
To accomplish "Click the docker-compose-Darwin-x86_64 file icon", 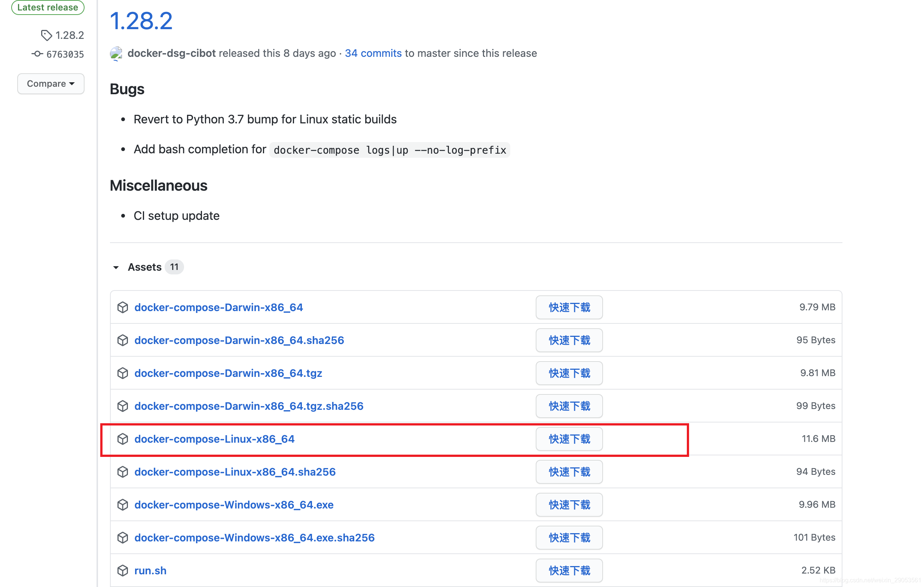I will 123,307.
